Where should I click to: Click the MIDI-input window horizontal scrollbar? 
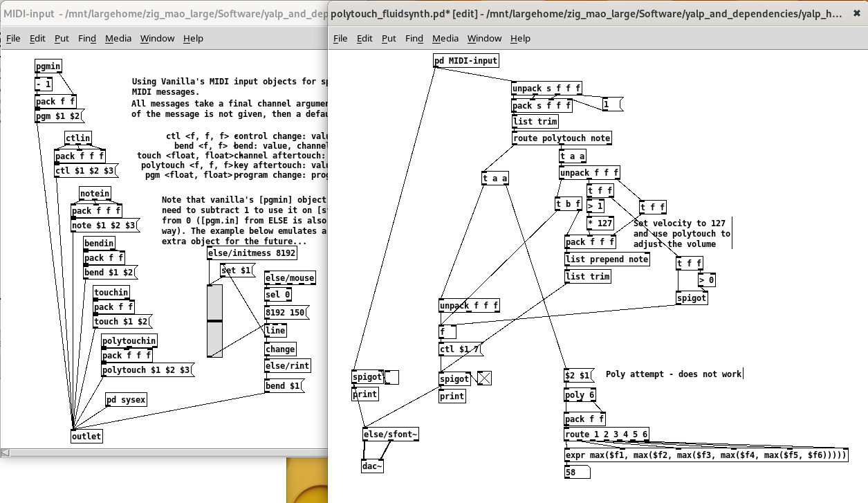click(166, 452)
